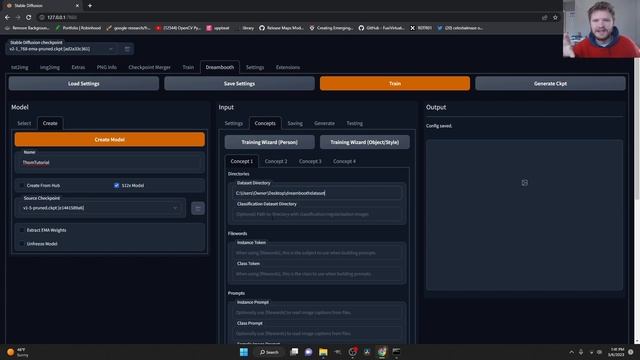Bookmark this page with the star icon

[555, 18]
